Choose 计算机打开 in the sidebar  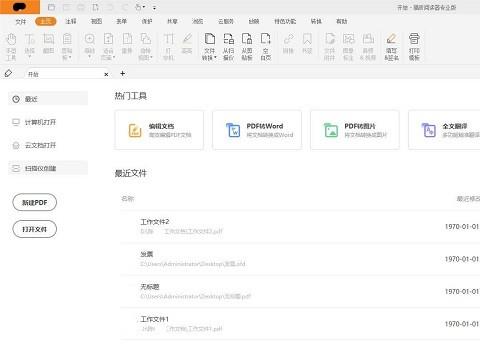click(x=48, y=122)
